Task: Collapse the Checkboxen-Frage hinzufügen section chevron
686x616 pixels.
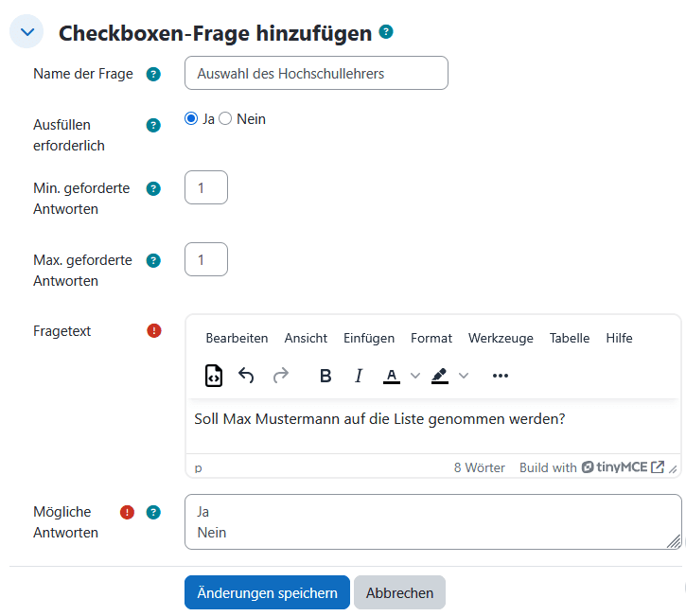Action: click(x=26, y=31)
